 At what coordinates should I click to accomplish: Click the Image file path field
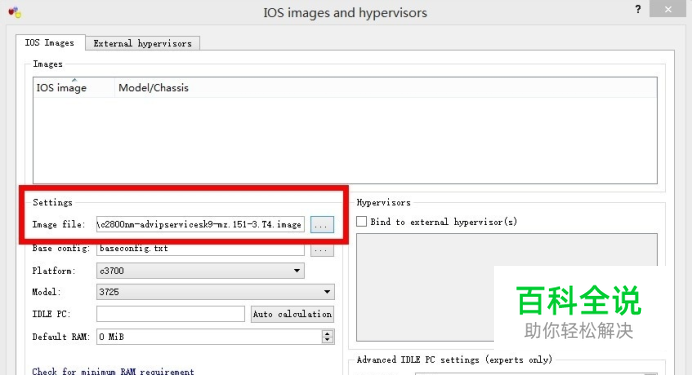(x=200, y=224)
